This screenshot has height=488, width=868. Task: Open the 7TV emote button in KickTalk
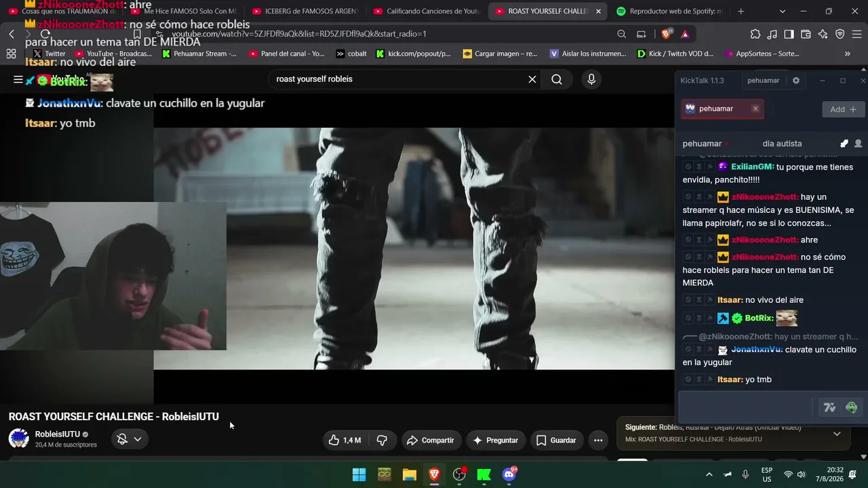[x=829, y=407]
